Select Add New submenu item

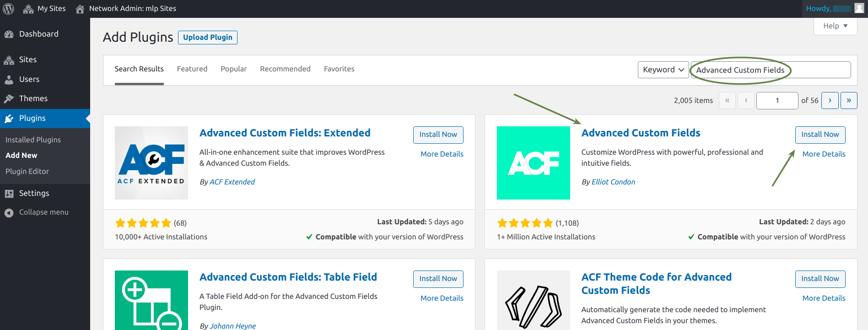pyautogui.click(x=22, y=156)
